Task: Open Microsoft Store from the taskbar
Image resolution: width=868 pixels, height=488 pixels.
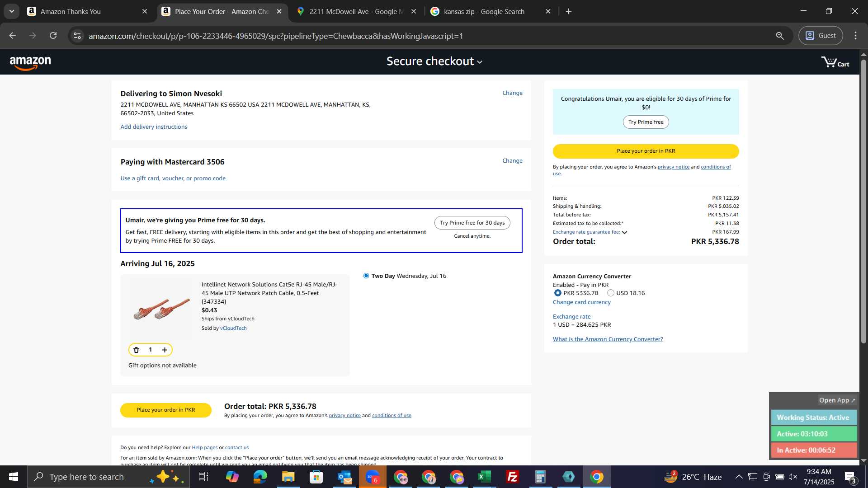Action: 316,477
